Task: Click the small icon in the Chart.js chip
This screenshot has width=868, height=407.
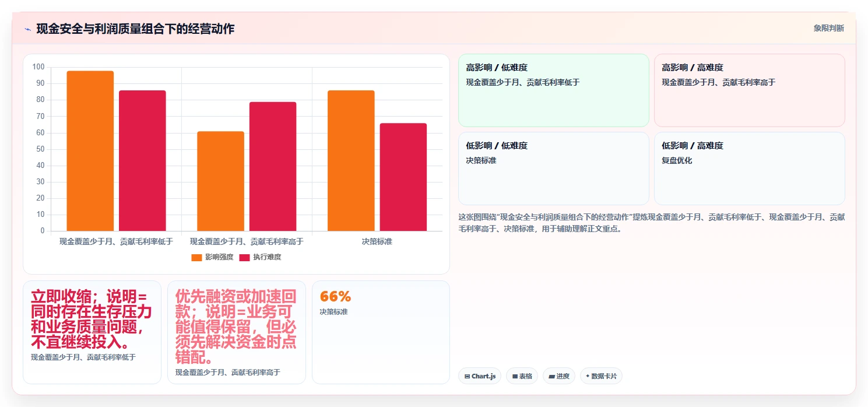Action: tap(468, 377)
